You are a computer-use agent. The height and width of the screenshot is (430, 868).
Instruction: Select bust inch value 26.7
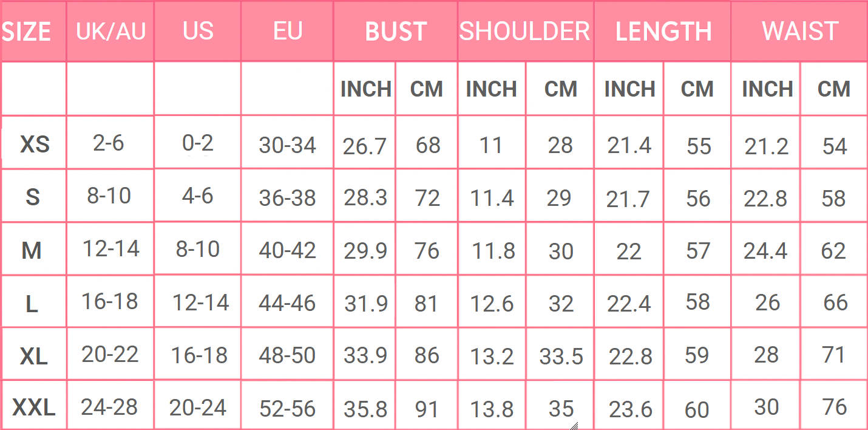coord(364,146)
